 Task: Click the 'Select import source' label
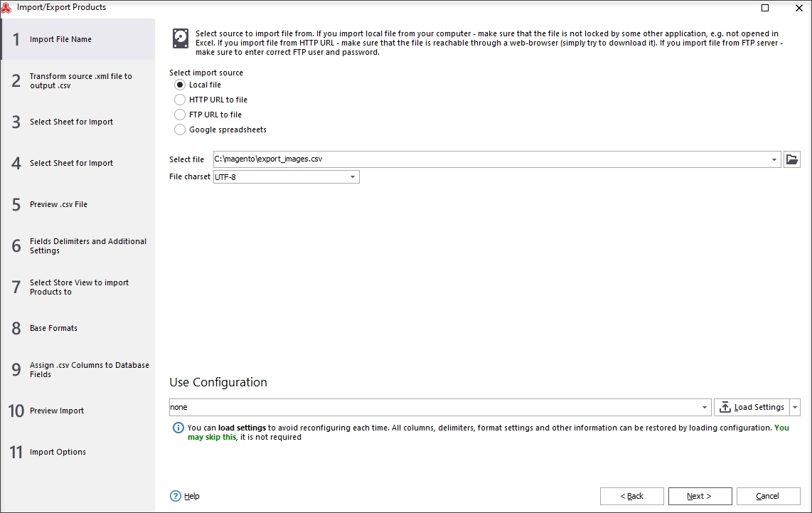click(206, 73)
